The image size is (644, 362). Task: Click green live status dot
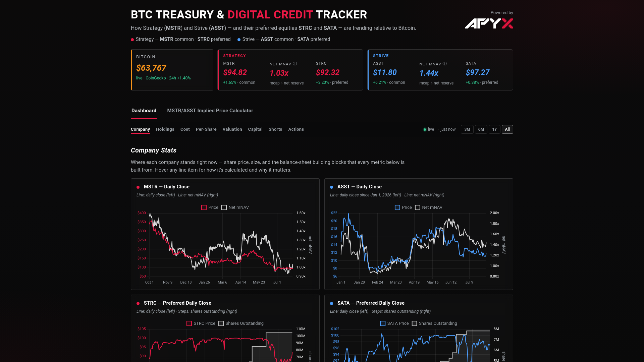425,130
